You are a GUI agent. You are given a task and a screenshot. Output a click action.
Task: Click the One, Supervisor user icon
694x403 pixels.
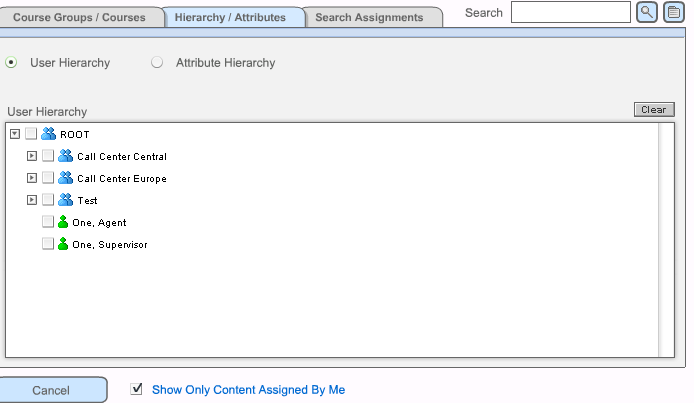[x=64, y=244]
